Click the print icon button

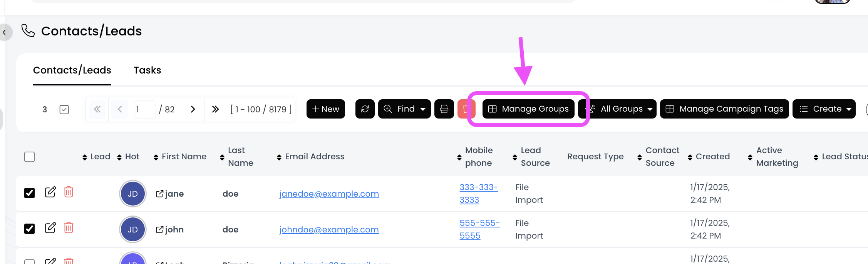tap(444, 109)
